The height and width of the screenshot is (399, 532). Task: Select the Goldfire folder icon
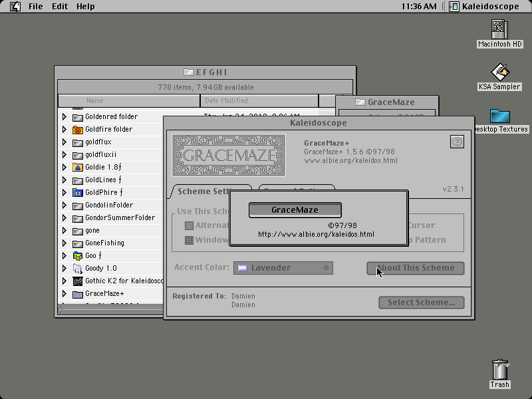[x=78, y=130]
